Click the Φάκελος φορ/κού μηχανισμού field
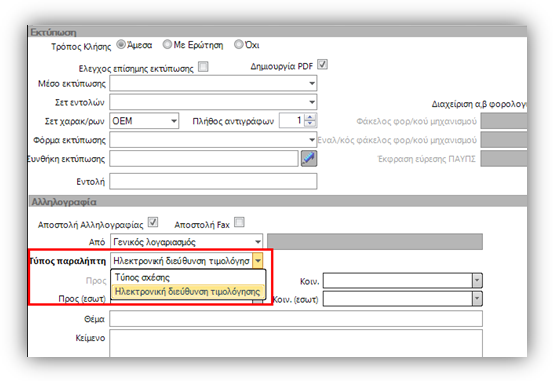The height and width of the screenshot is (381, 553). click(x=504, y=121)
